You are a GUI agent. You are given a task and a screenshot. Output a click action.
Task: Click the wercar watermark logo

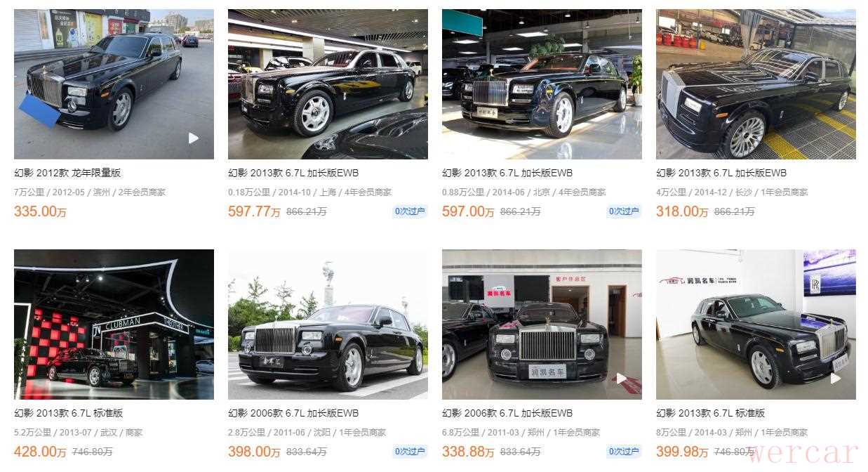point(802,453)
